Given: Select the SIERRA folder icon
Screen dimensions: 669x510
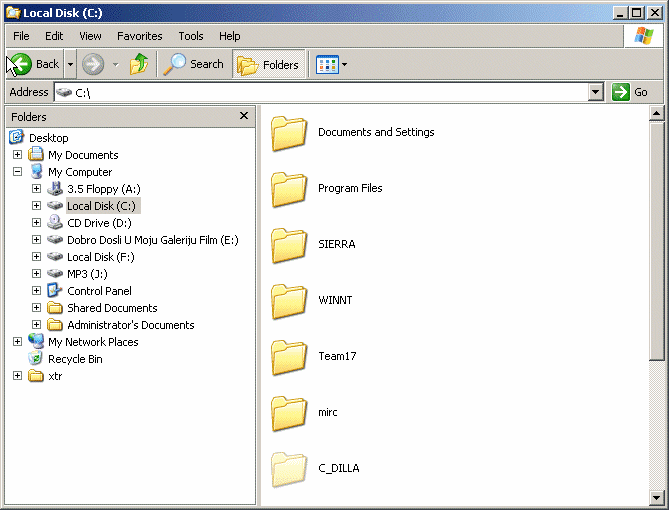Looking at the screenshot, I should (x=289, y=245).
